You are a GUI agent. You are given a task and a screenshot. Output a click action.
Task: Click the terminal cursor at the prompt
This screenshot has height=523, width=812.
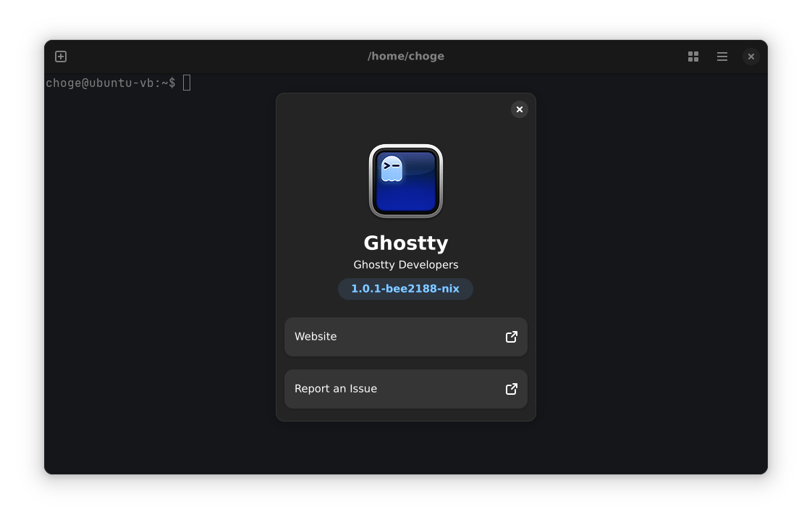point(186,83)
